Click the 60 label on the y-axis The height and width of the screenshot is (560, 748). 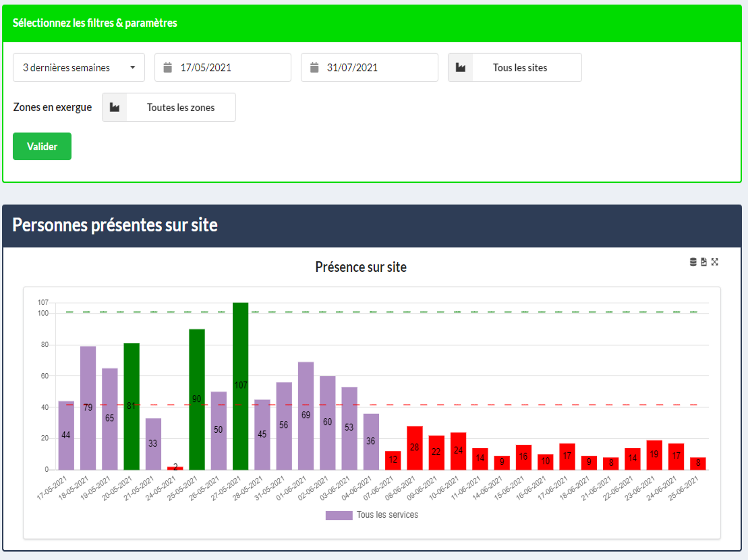tap(45, 376)
